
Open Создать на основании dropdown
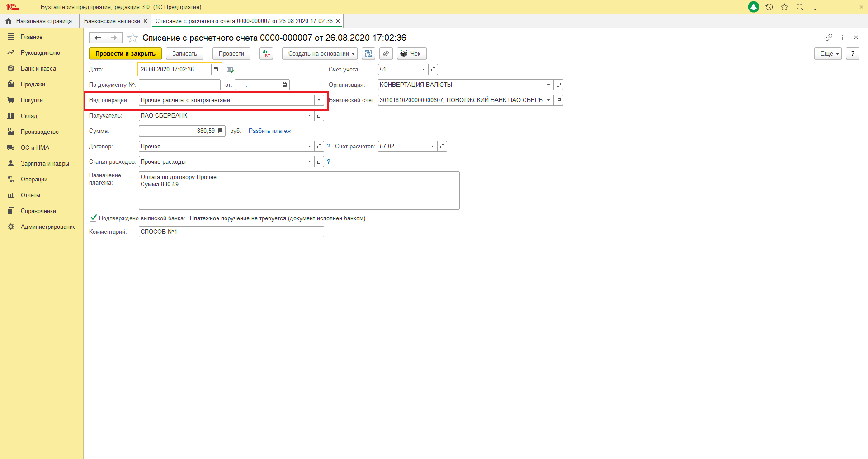(x=320, y=53)
